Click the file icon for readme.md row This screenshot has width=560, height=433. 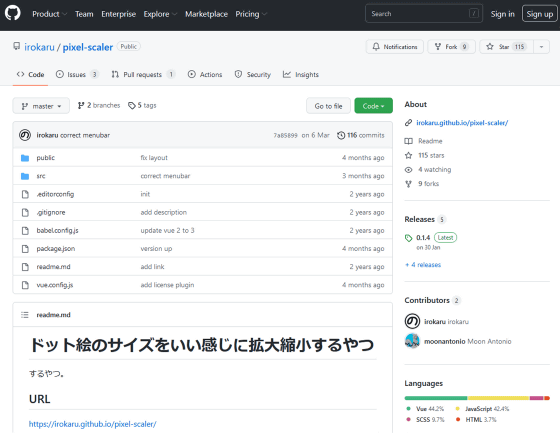[x=25, y=267]
